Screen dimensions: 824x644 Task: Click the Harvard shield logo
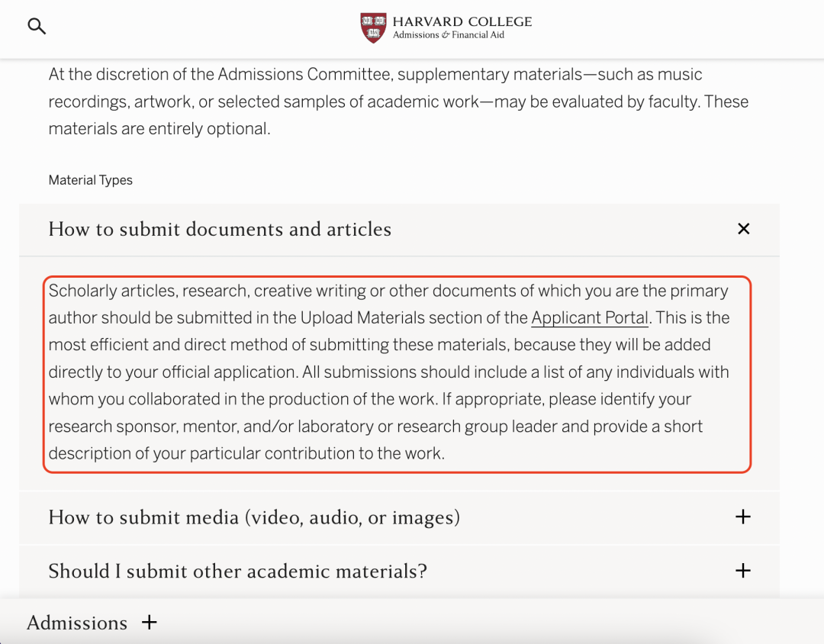tap(373, 28)
